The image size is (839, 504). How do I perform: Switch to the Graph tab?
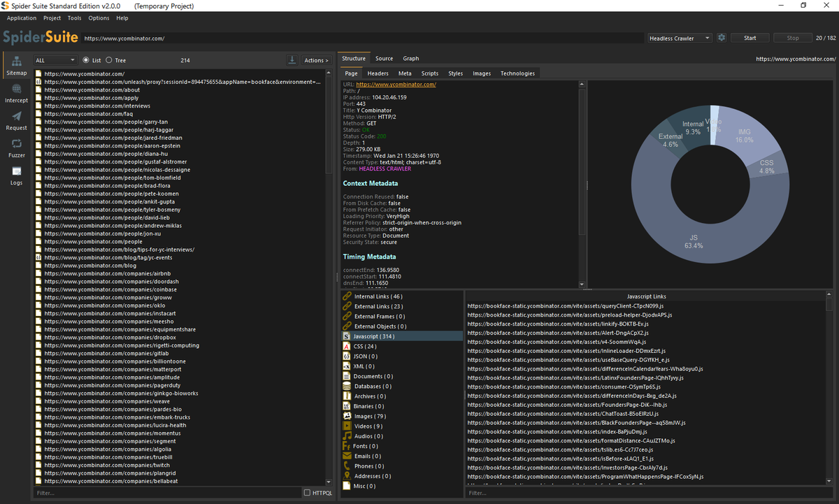410,59
